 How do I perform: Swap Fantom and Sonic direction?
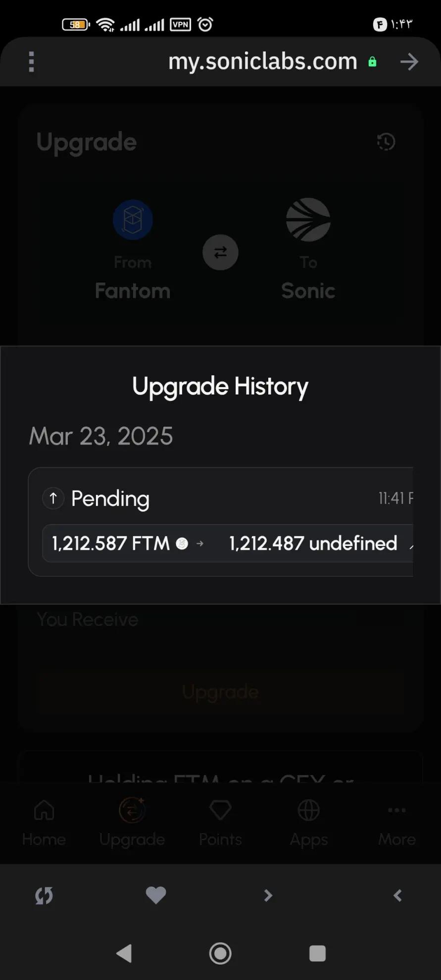coord(220,252)
